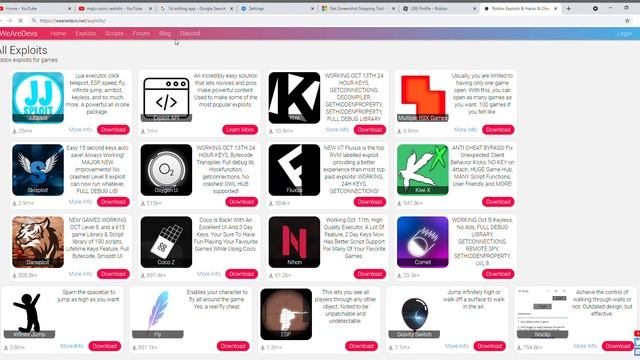Open the Krnl exploit icon
The width and height of the screenshot is (640, 360).
click(x=294, y=98)
